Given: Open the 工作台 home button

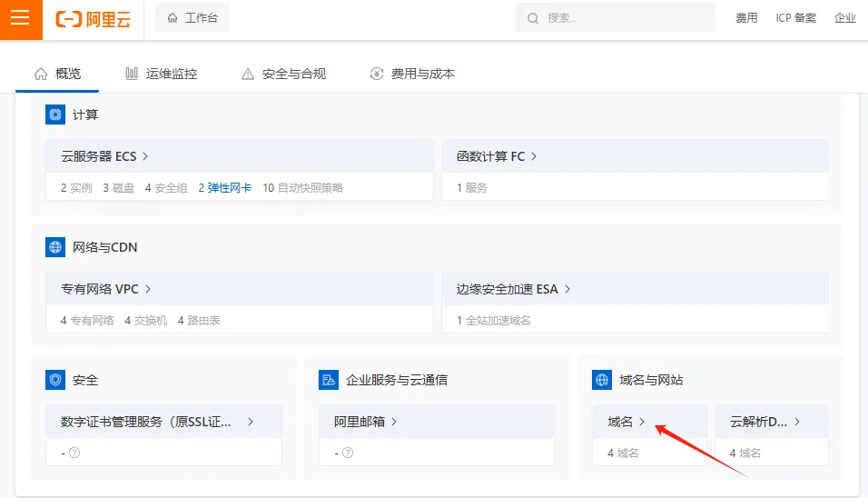Looking at the screenshot, I should [192, 18].
